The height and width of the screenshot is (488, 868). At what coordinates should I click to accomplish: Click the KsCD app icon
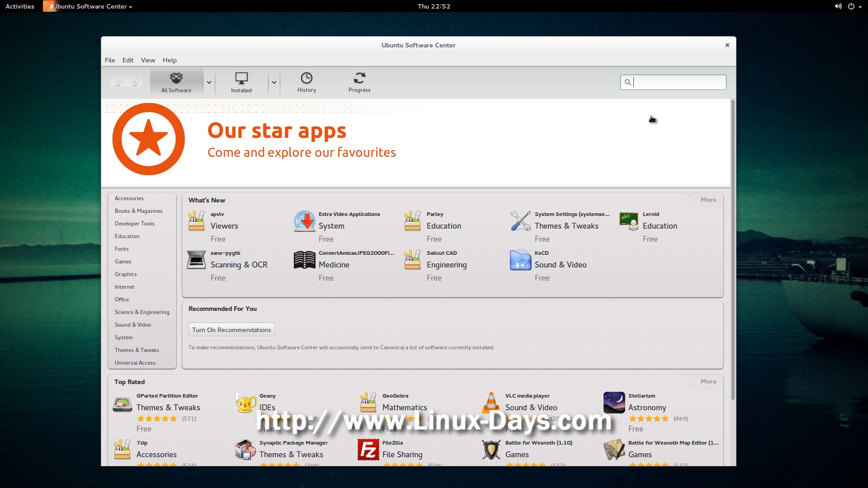pyautogui.click(x=520, y=260)
